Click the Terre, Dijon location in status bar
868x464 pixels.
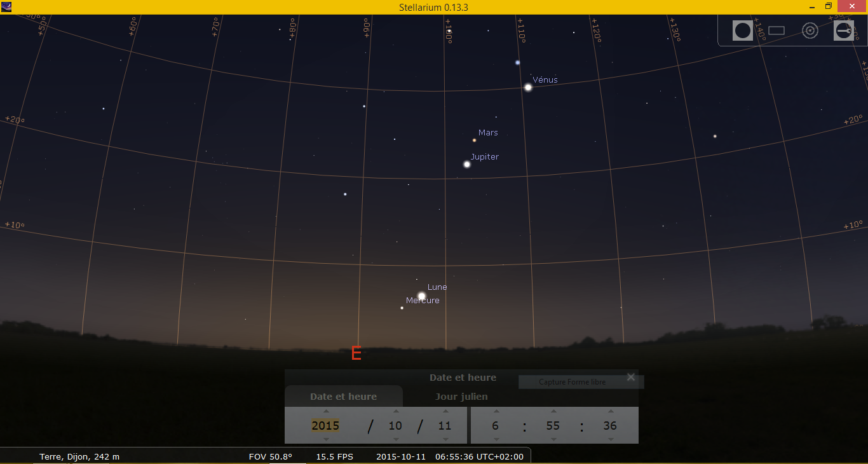tap(79, 456)
